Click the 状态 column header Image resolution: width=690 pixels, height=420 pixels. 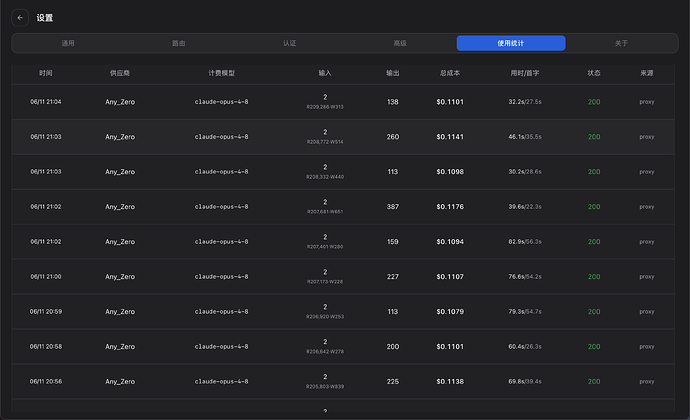tap(594, 73)
